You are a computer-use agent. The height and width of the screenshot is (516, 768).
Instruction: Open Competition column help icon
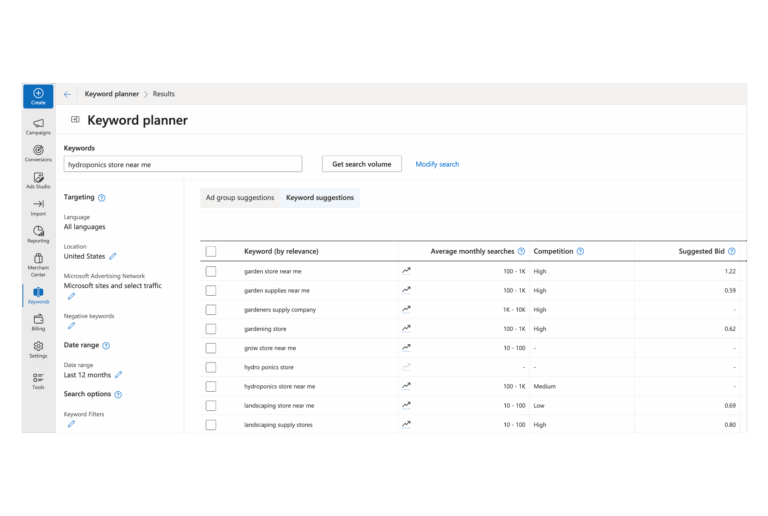coord(580,251)
